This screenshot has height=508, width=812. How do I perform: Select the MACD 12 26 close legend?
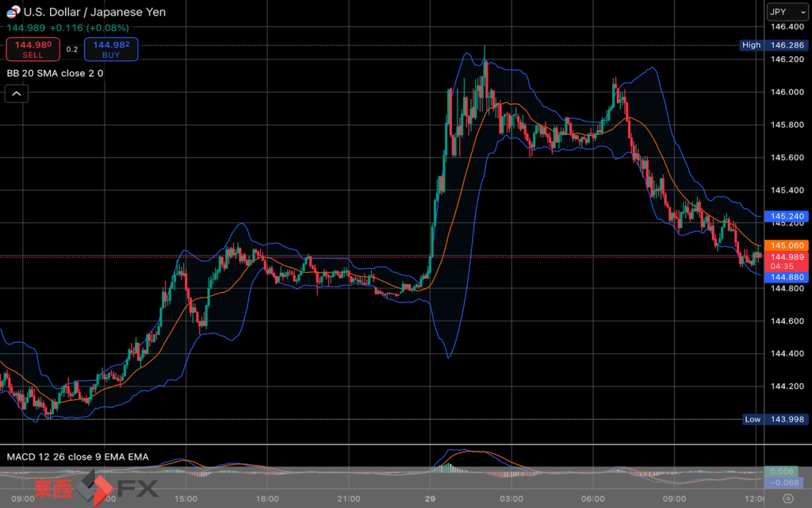point(78,456)
